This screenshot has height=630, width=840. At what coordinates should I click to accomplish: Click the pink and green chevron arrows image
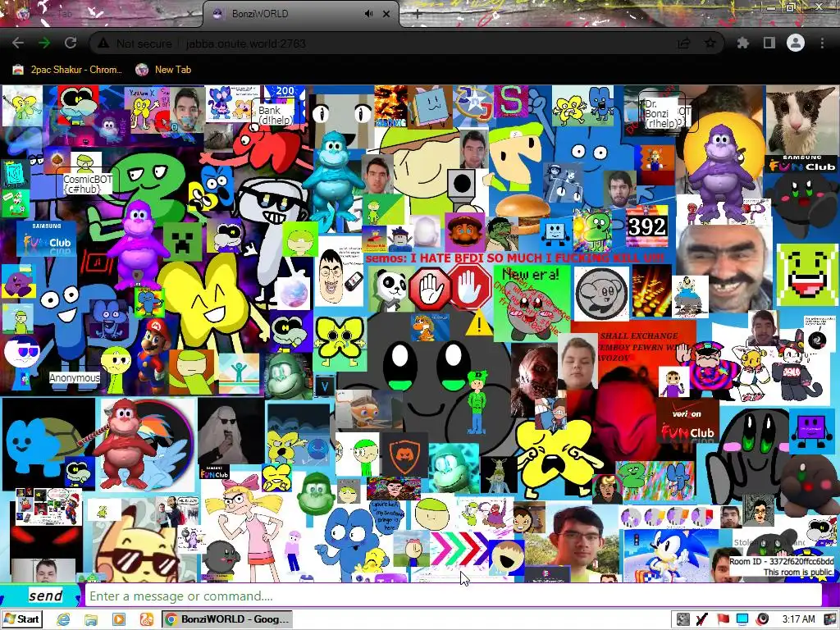coord(459,548)
